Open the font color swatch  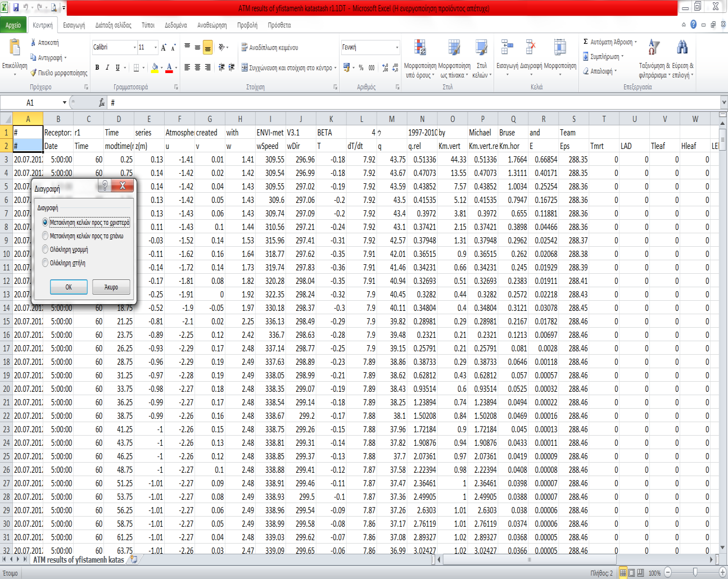click(169, 67)
